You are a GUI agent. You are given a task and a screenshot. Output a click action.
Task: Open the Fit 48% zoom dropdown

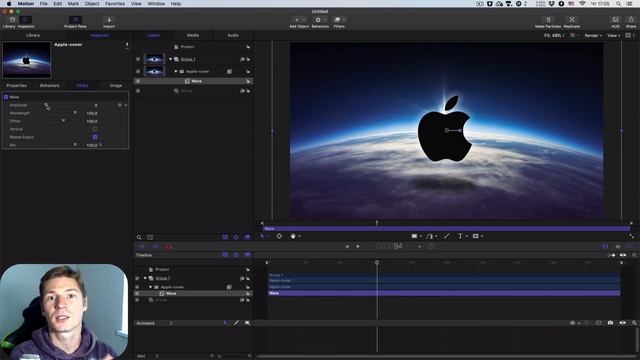click(554, 36)
